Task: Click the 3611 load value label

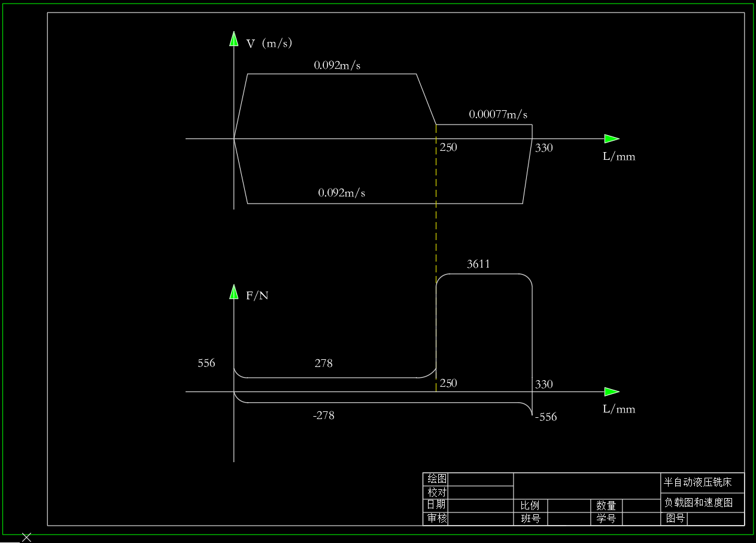Action: 478,264
